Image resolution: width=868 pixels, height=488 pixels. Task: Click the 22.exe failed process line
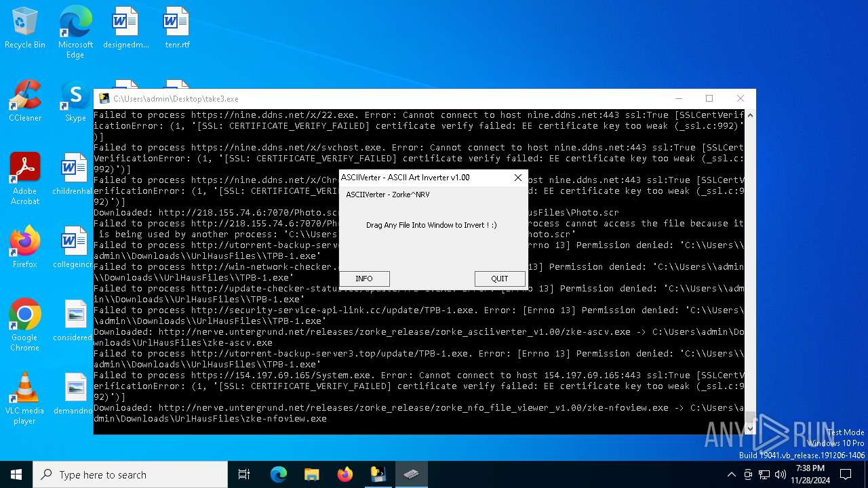pos(418,126)
